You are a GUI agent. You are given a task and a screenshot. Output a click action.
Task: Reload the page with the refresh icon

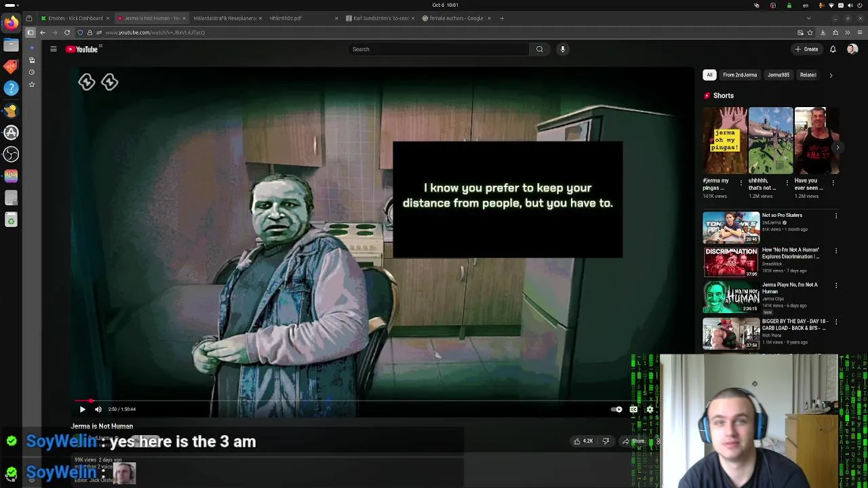(x=67, y=33)
